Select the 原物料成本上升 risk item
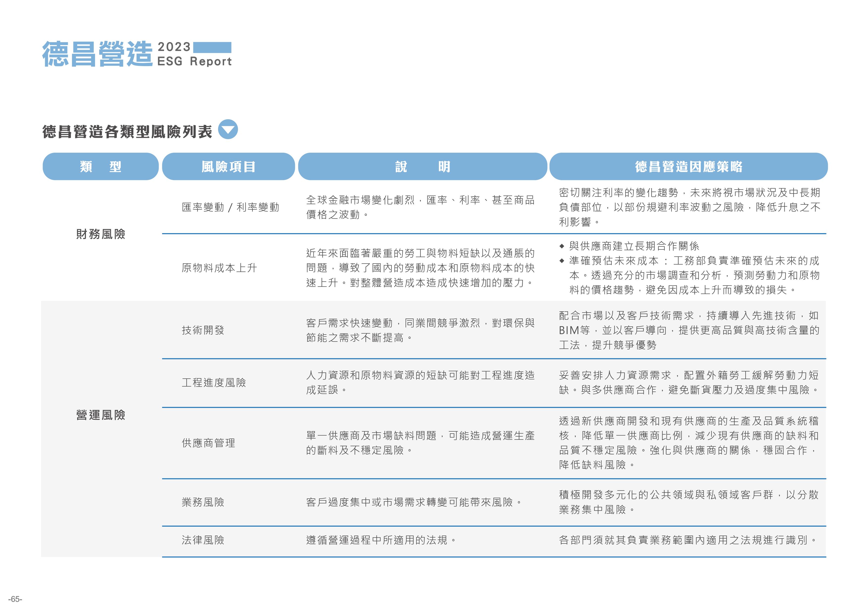 pyautogui.click(x=219, y=268)
